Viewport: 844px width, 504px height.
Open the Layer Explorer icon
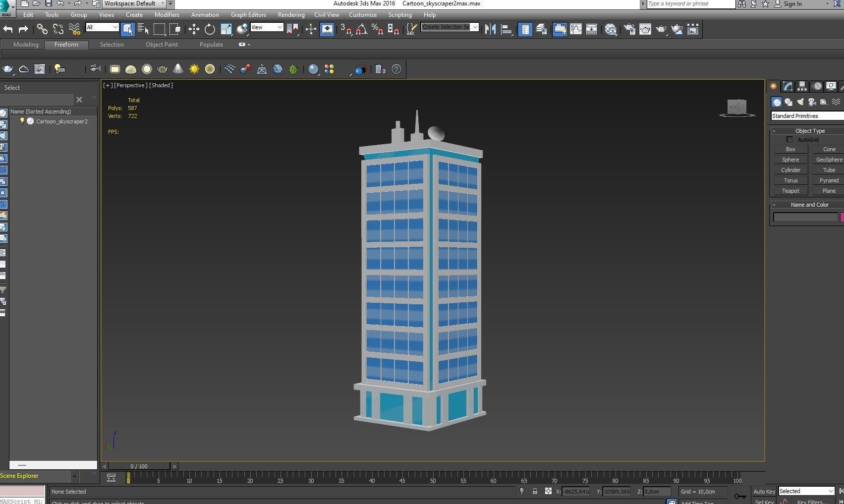point(541,29)
